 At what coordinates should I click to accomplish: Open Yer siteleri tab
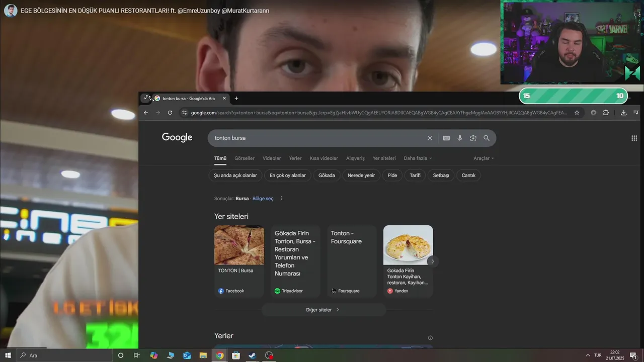pyautogui.click(x=384, y=158)
